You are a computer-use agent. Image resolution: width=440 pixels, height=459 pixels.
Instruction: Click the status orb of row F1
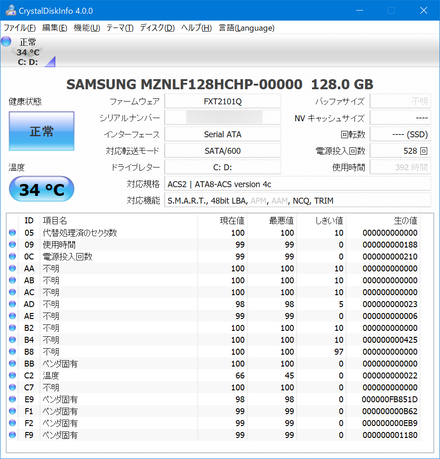(x=12, y=411)
